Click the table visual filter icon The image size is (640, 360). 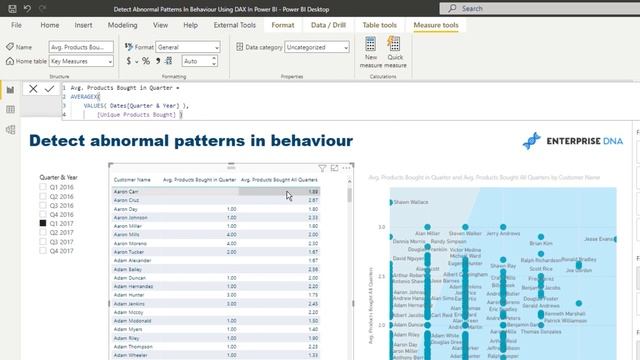[322, 168]
